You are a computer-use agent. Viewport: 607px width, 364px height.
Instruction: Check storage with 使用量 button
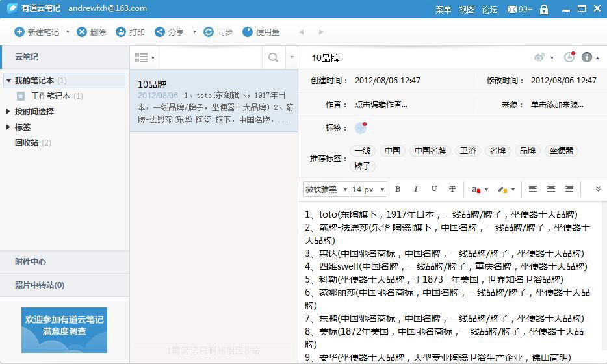tap(261, 32)
